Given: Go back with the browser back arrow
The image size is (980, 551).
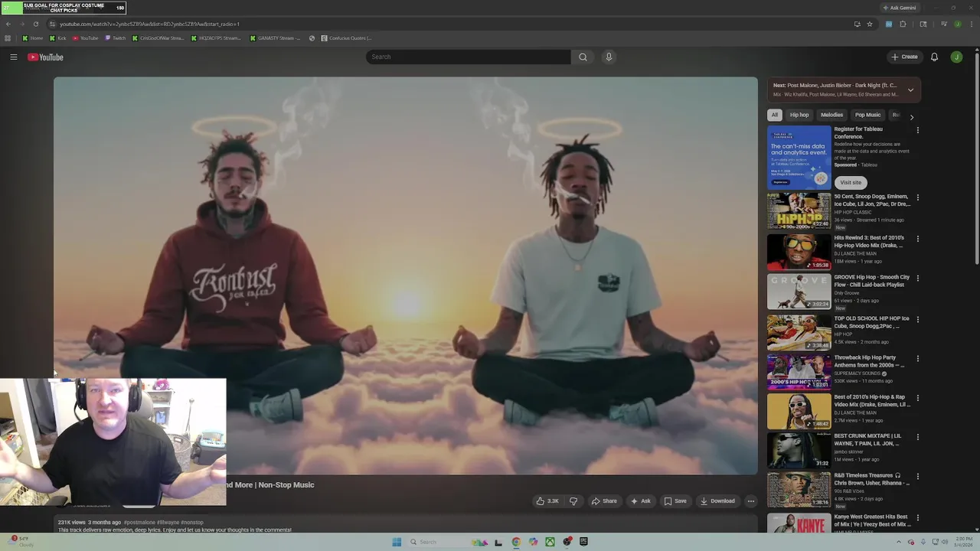Looking at the screenshot, I should 8,24.
